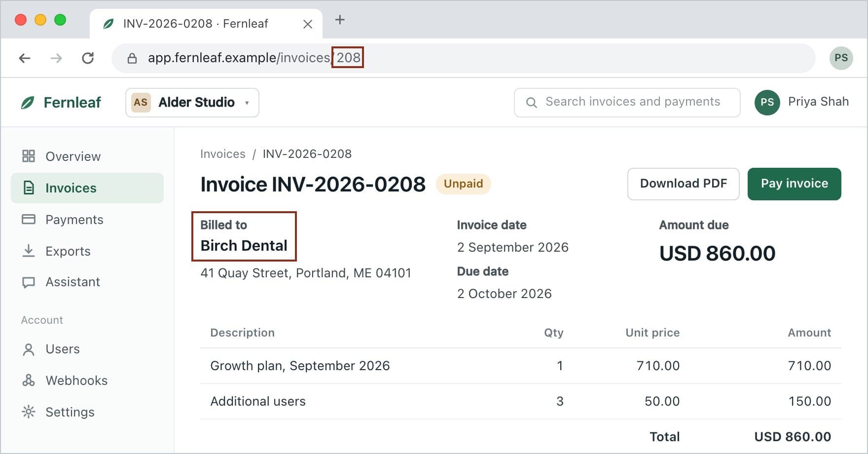Image resolution: width=868 pixels, height=454 pixels.
Task: Click the 41 Quay Street address text
Action: coord(305,273)
